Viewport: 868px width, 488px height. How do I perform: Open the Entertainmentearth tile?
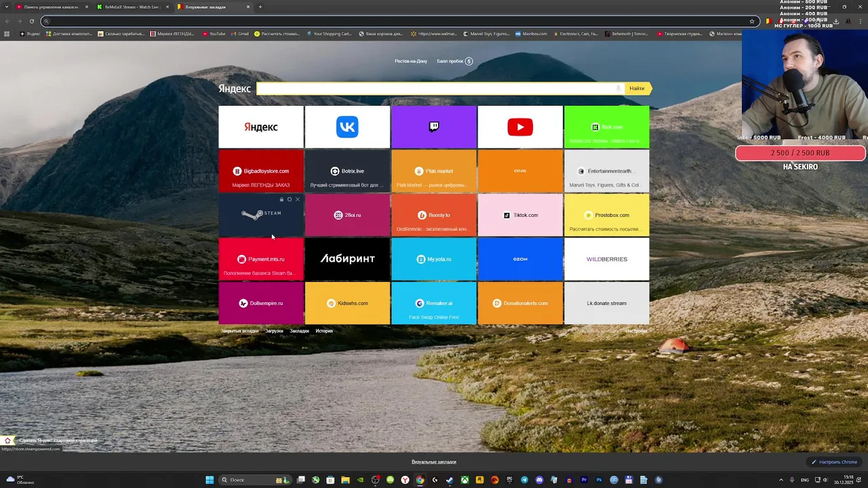607,171
